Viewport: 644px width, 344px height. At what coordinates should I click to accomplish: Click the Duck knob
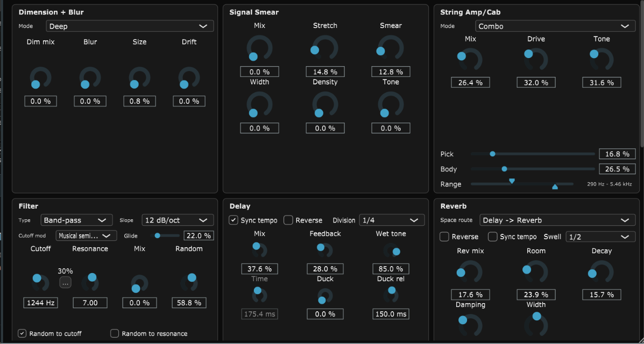(325, 296)
